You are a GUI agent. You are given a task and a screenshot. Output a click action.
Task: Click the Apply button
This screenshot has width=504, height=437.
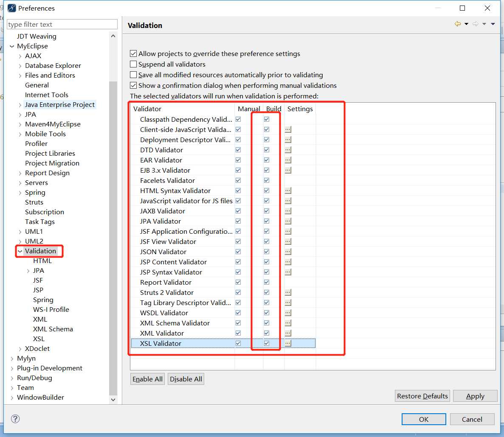[x=475, y=396]
